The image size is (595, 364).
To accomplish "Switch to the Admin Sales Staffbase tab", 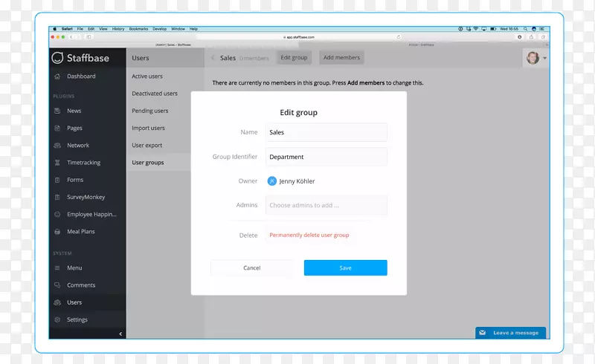I will click(x=173, y=45).
